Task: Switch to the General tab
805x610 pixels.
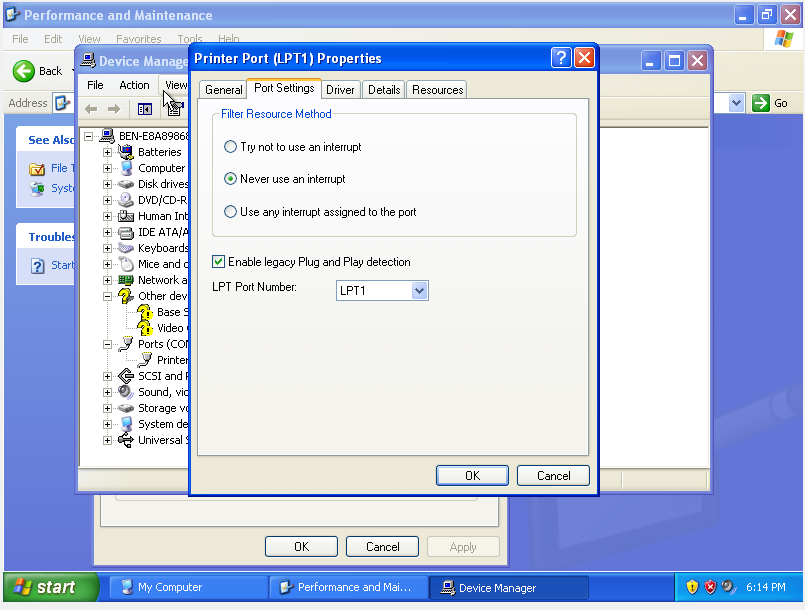Action: [223, 90]
